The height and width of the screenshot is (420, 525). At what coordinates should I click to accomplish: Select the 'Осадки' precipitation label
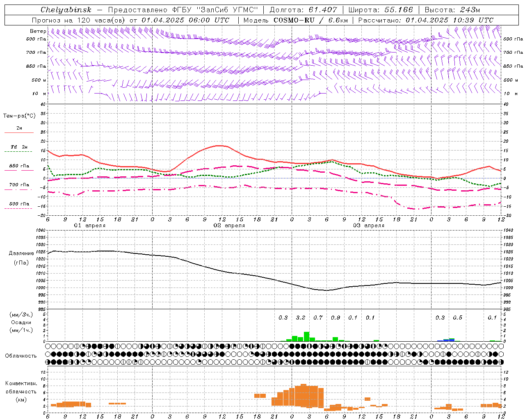[21, 322]
